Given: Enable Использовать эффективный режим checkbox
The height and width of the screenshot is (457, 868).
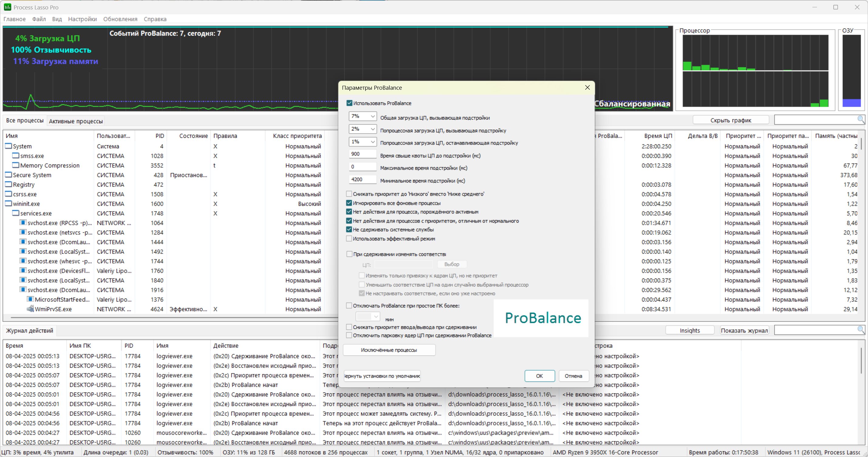Looking at the screenshot, I should click(x=349, y=238).
